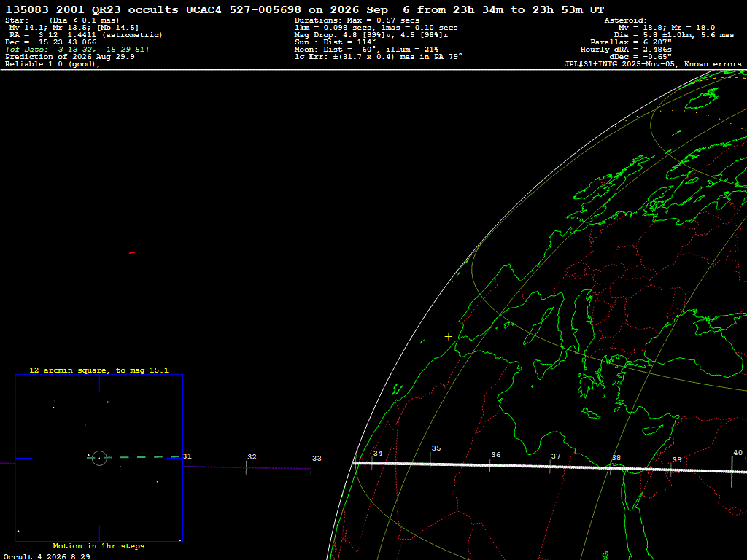747x560 pixels.
Task: Click the time marker labeled 37
Action: 555,456
